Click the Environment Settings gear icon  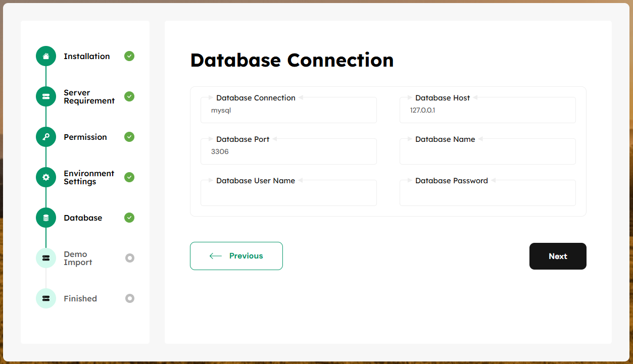[46, 177]
